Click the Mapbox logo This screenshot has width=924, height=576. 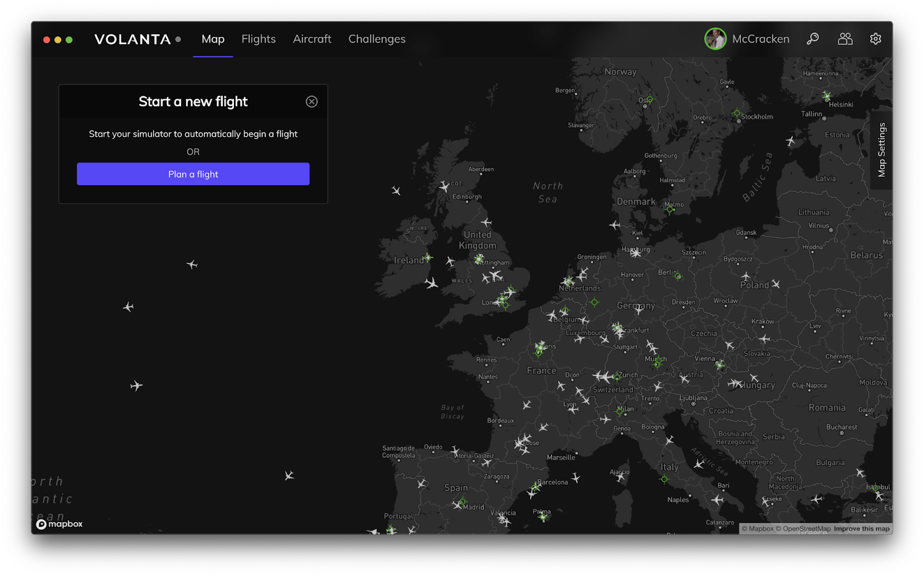pos(59,524)
